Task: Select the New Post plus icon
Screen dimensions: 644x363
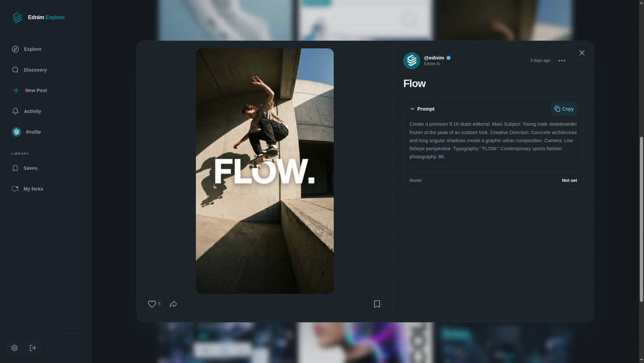Action: point(16,90)
